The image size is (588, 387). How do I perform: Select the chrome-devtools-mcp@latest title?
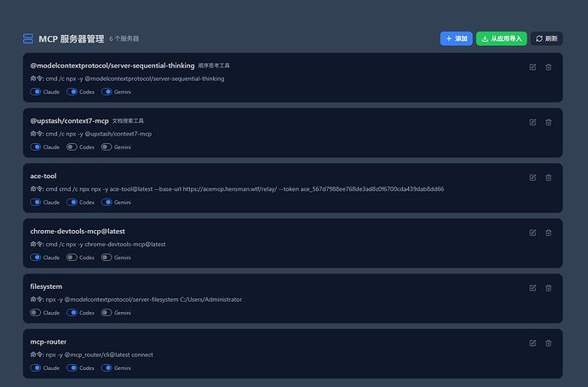tap(78, 231)
